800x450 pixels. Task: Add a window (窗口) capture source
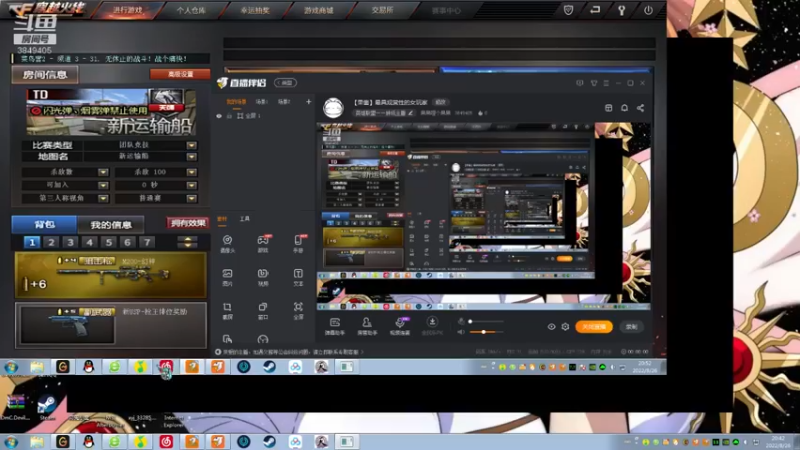pos(263,311)
